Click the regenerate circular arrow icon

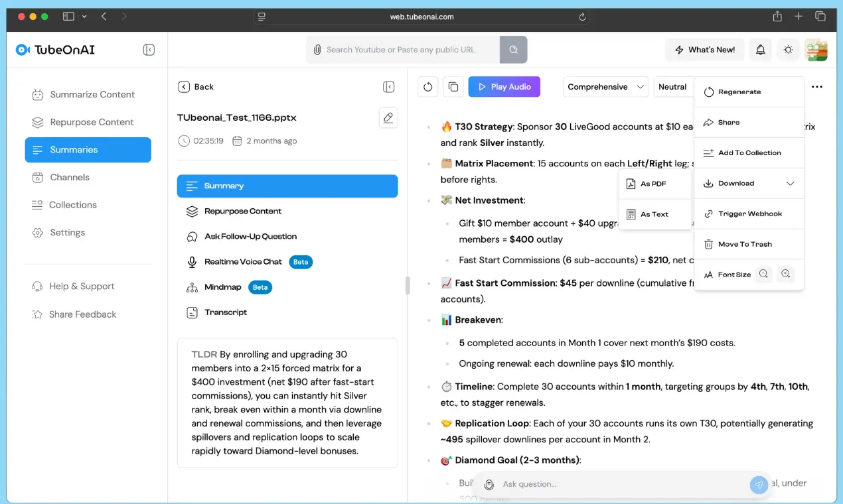pos(428,87)
